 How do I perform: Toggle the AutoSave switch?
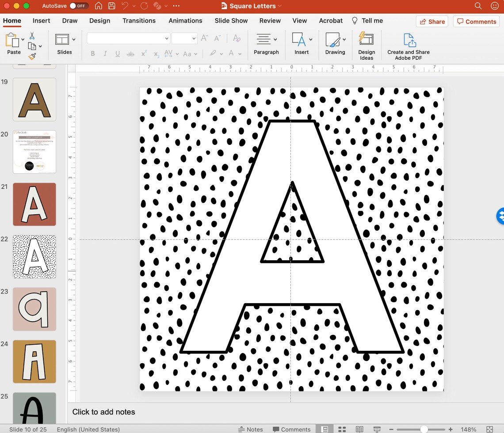click(79, 6)
